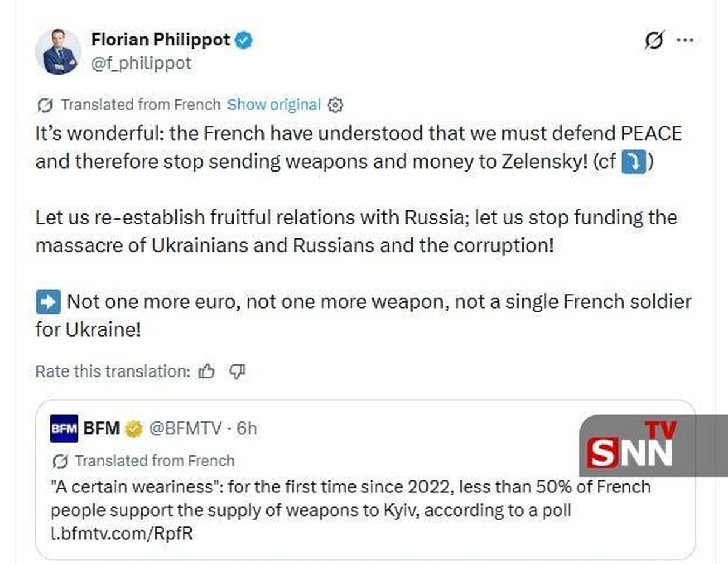
Task: Open the three-dot more options menu
Action: [x=684, y=41]
